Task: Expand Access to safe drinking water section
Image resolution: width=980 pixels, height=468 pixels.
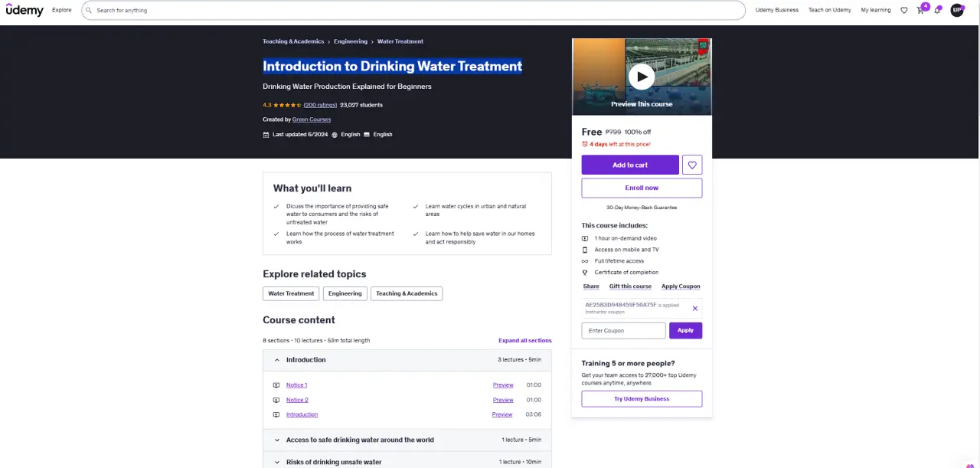Action: (407, 440)
